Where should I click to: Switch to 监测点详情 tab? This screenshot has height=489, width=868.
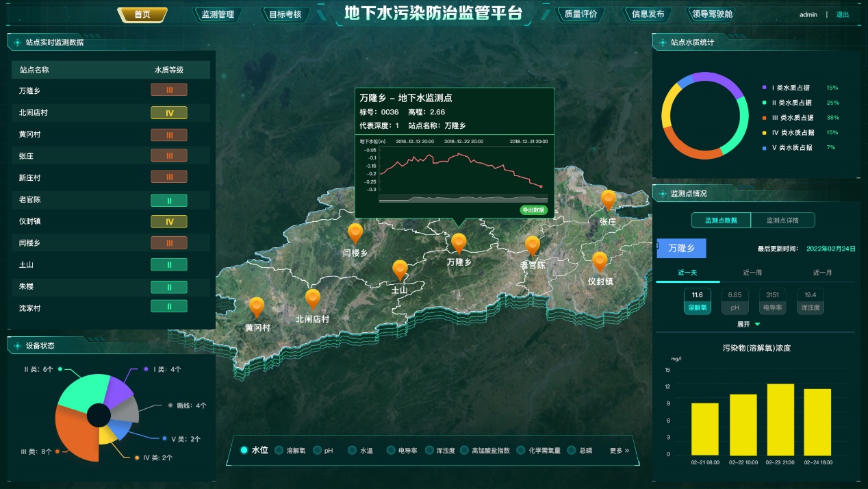pyautogui.click(x=782, y=220)
